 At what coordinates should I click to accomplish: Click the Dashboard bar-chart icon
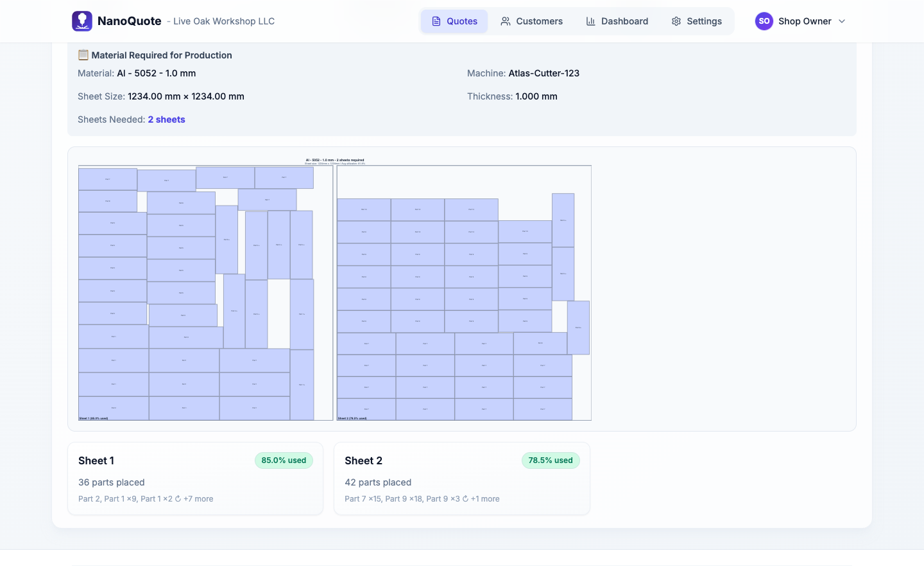[x=590, y=21]
